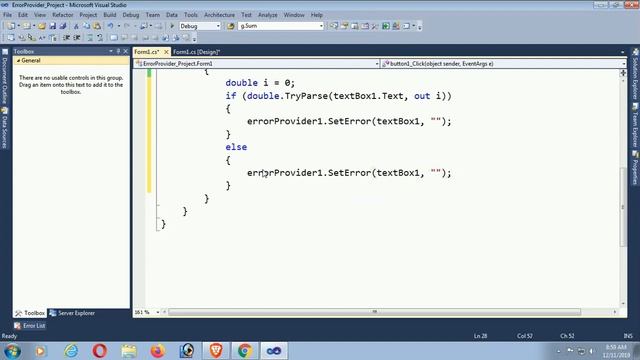This screenshot has height=360, width=640.
Task: Click the Toggle Bookmark icon
Action: [114, 38]
